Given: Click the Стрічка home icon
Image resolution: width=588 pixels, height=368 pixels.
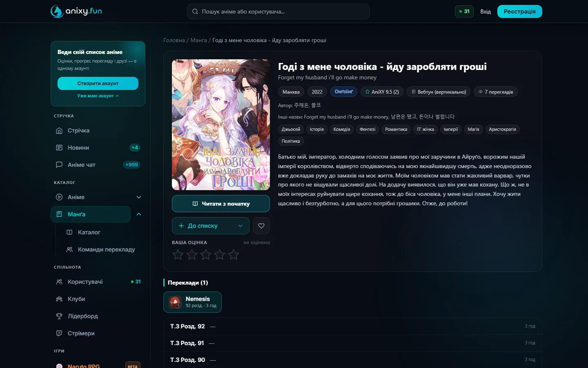Looking at the screenshot, I should pyautogui.click(x=59, y=130).
